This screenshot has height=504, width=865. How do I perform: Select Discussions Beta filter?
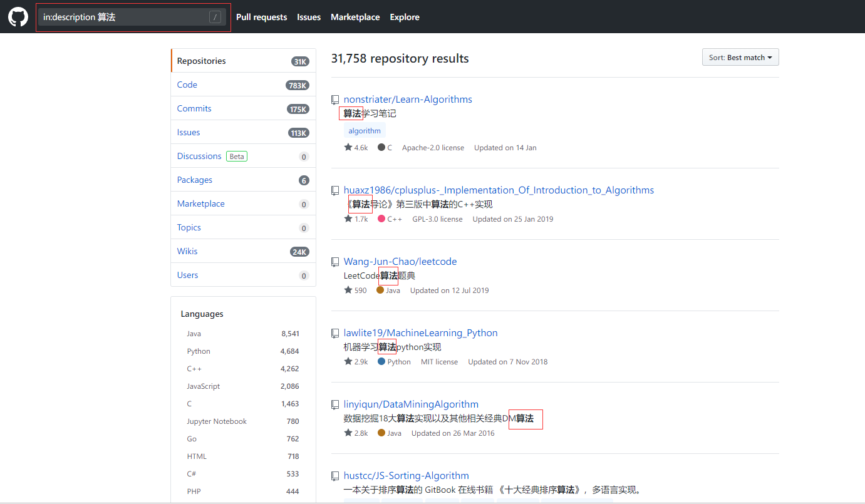(243, 156)
